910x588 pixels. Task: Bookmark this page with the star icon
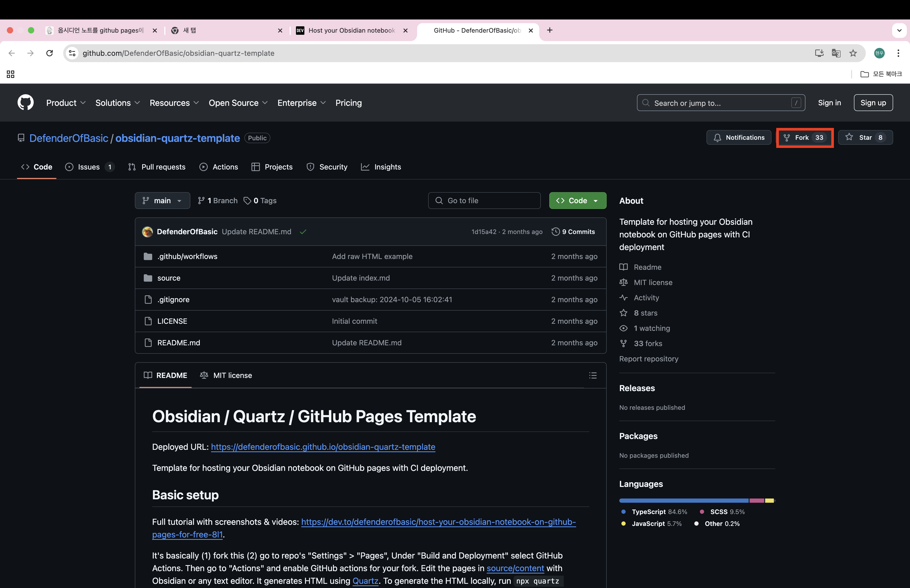point(853,53)
